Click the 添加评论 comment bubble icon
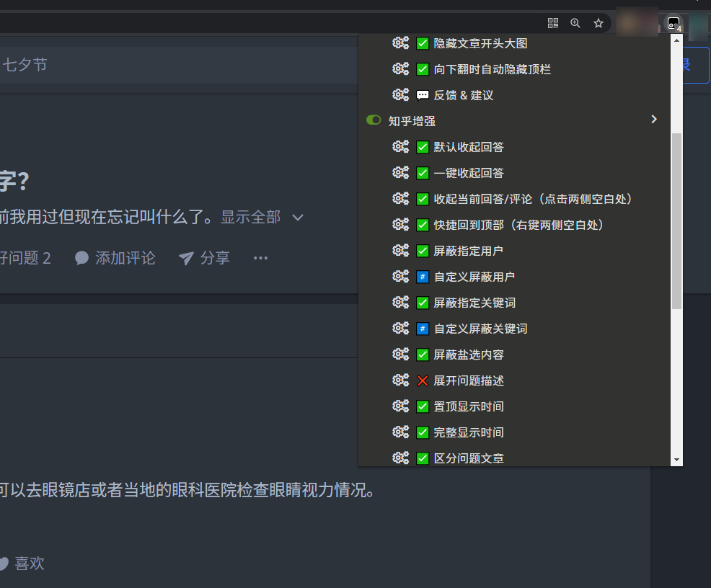This screenshot has height=588, width=711. [x=82, y=258]
